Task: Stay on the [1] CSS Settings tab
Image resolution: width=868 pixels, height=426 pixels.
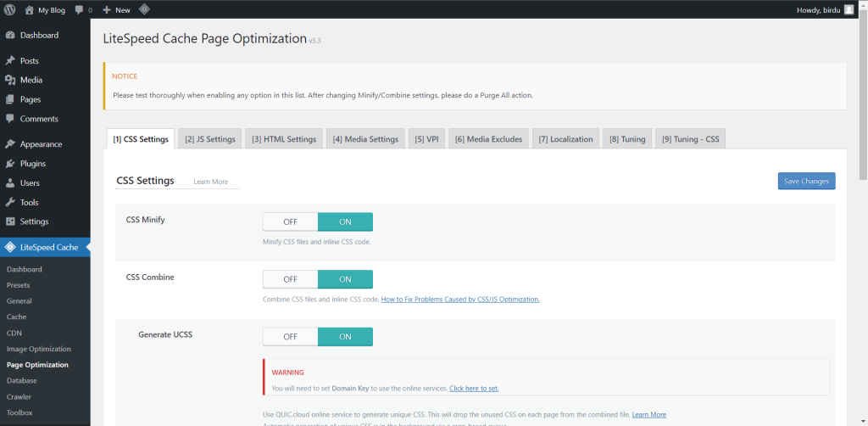Action: [x=141, y=139]
